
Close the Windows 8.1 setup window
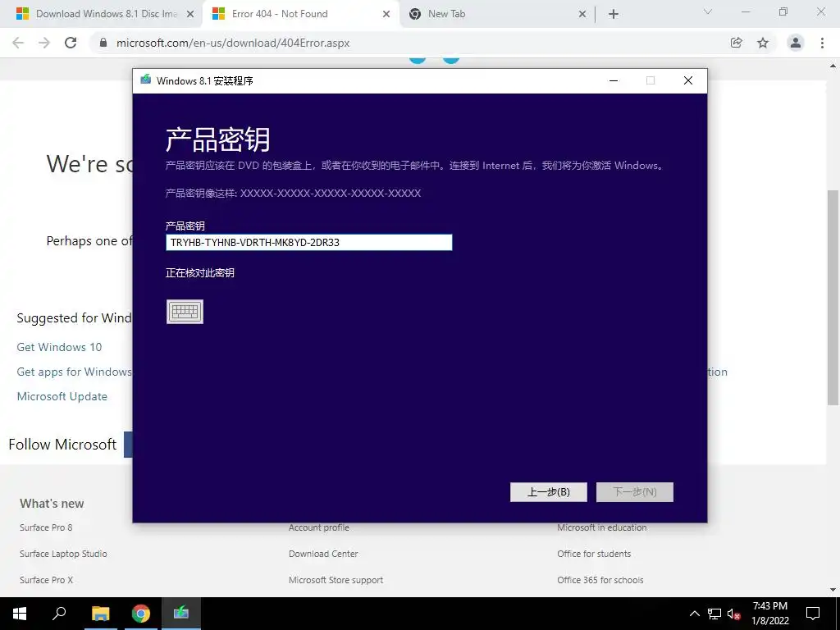pyautogui.click(x=688, y=80)
